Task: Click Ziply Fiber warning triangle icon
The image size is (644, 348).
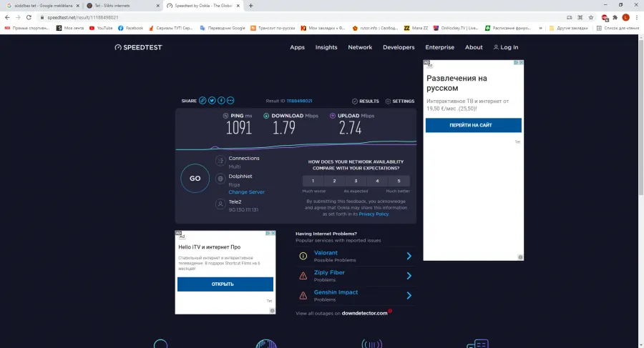Action: coord(303,276)
